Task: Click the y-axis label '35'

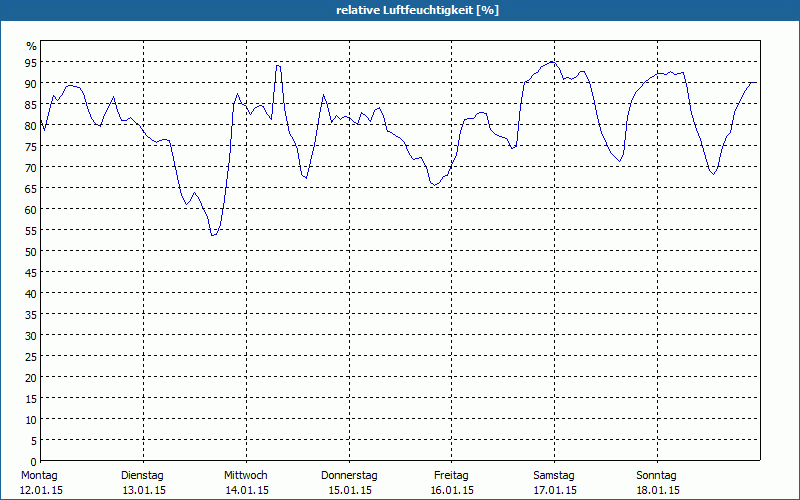Action: click(31, 315)
